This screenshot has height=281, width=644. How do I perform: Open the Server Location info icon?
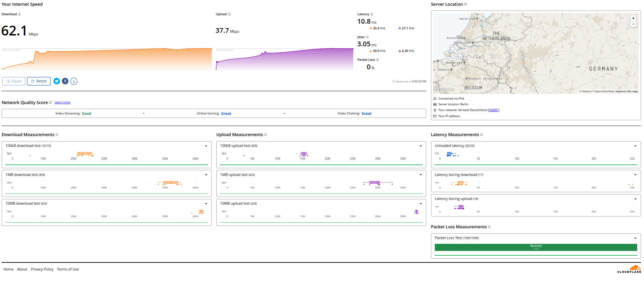pos(465,4)
